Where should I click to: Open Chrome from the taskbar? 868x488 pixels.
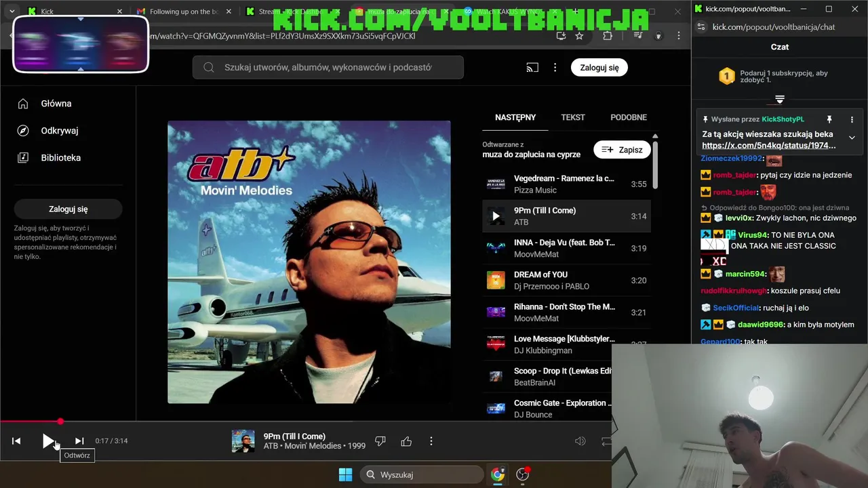pyautogui.click(x=498, y=474)
